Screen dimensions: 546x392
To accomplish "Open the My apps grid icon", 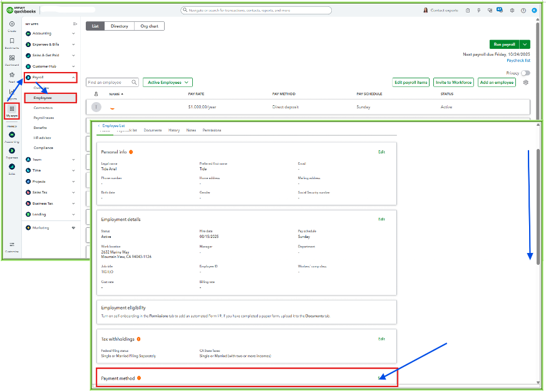I will 12,108.
